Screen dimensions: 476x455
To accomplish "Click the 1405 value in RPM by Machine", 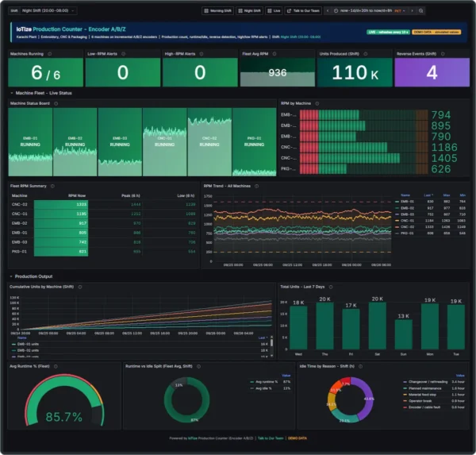I will click(444, 158).
